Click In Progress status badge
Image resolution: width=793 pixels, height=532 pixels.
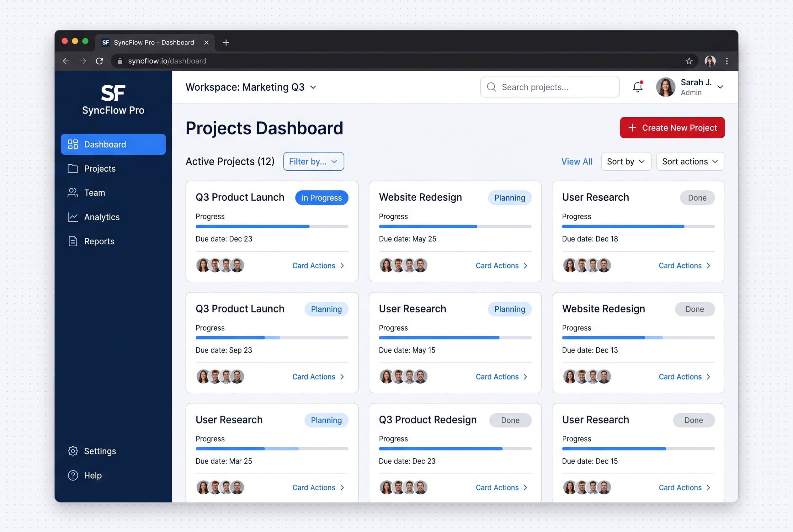coord(321,198)
